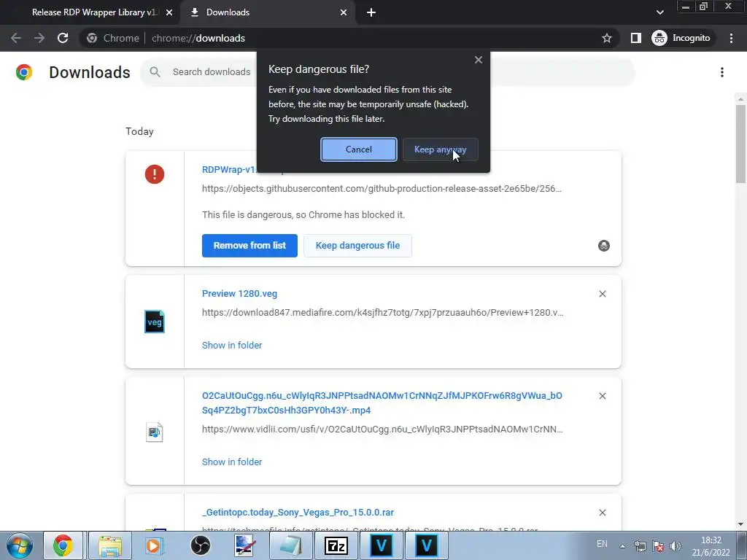Click the Chrome logo on Downloads page

24,72
